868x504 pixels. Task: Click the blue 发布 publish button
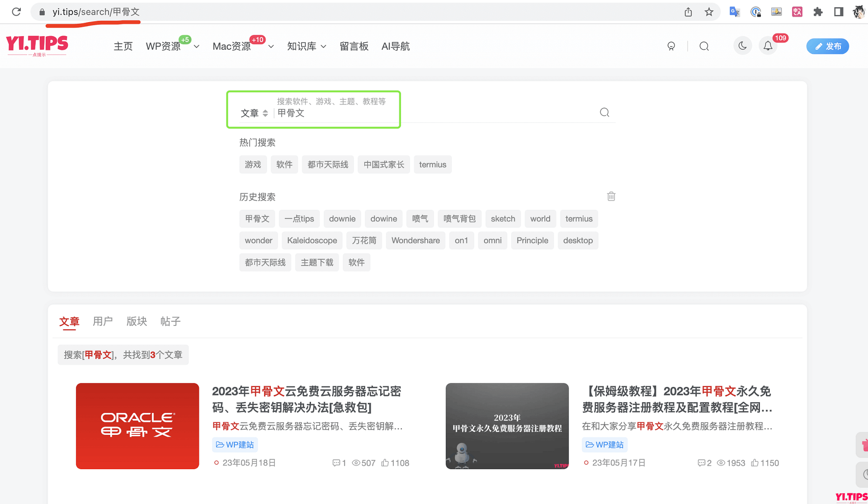[827, 46]
